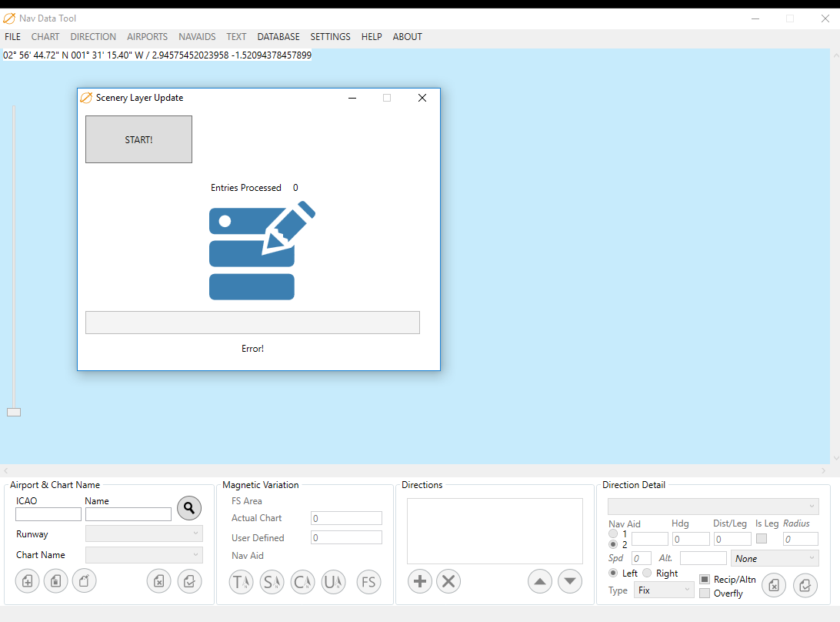The height and width of the screenshot is (622, 840).
Task: Click the ICAO input field
Action: click(x=48, y=514)
